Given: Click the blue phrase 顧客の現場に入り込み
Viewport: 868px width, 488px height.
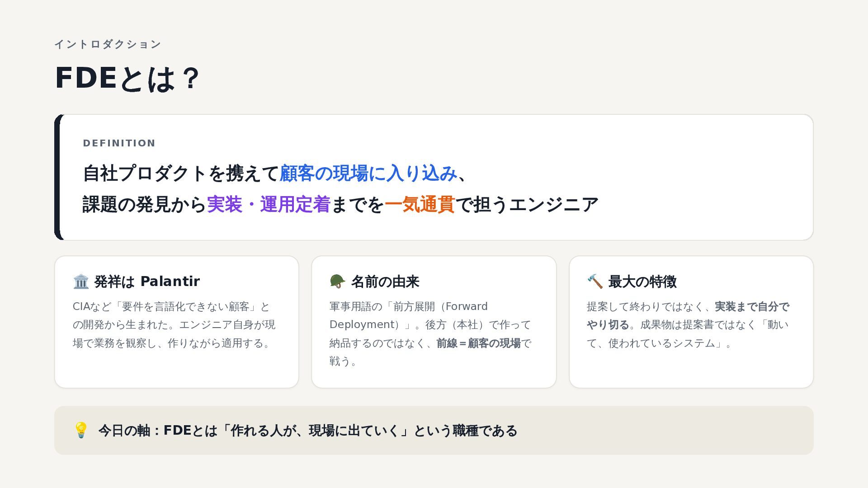Looking at the screenshot, I should (x=368, y=174).
